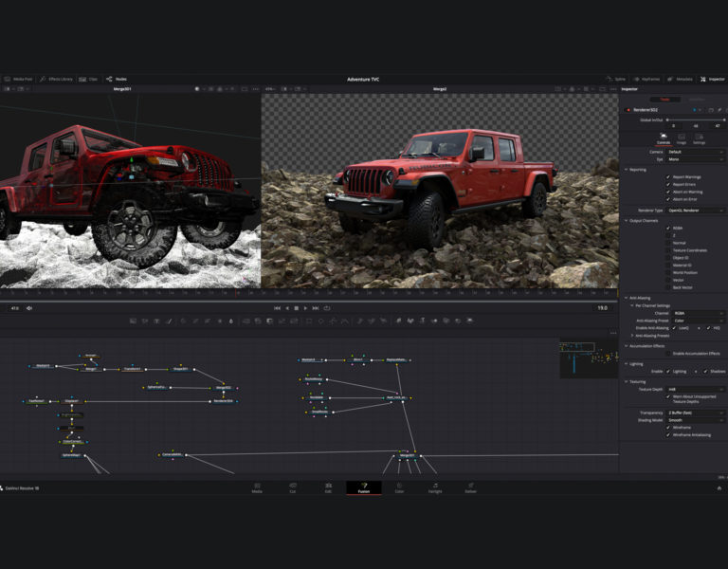Open the Metadata panel
728x569 pixels.
(x=681, y=79)
